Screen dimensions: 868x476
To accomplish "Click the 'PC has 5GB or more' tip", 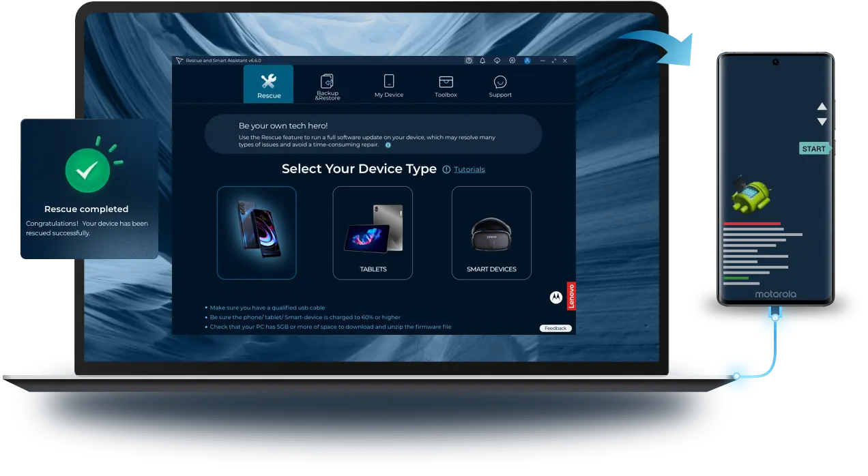I will [330, 327].
